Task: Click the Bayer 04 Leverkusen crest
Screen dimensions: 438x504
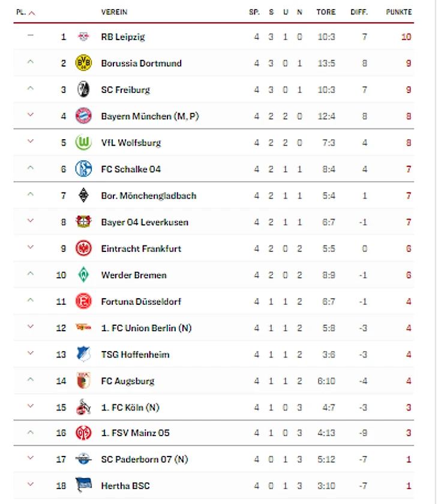Action: click(x=83, y=222)
